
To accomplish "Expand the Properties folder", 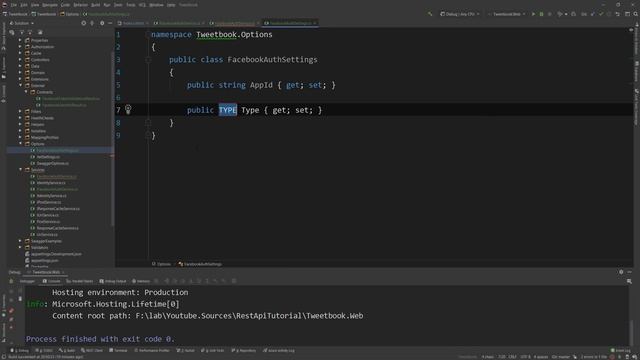I will click(x=20, y=40).
